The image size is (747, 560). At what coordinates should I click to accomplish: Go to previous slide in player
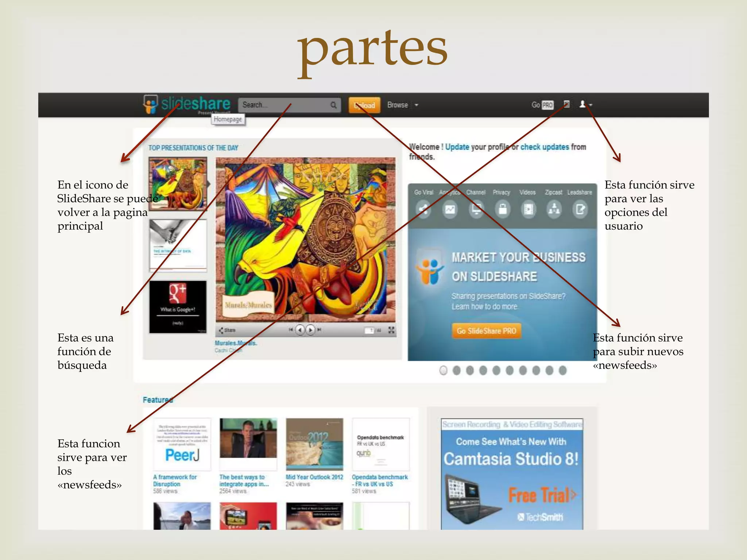point(300,330)
